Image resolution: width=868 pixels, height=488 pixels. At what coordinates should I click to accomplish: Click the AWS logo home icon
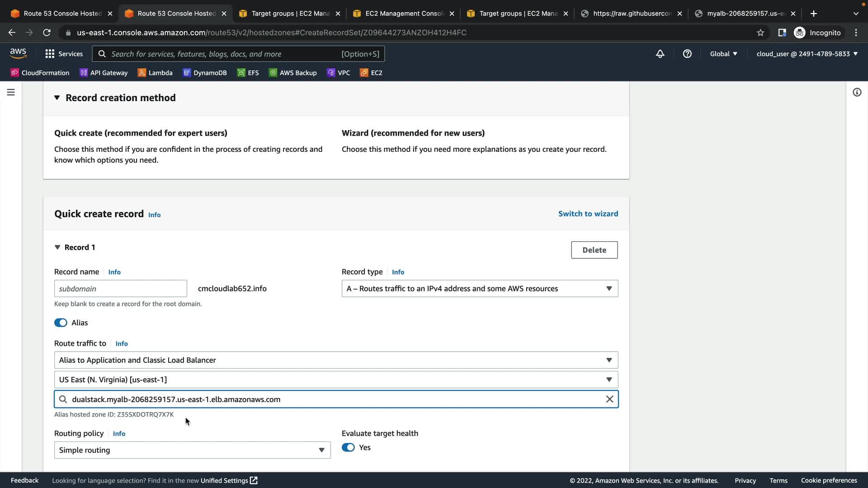(x=18, y=53)
